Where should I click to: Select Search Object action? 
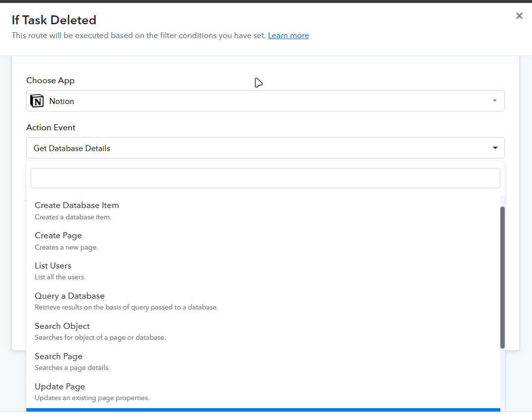tap(263, 331)
